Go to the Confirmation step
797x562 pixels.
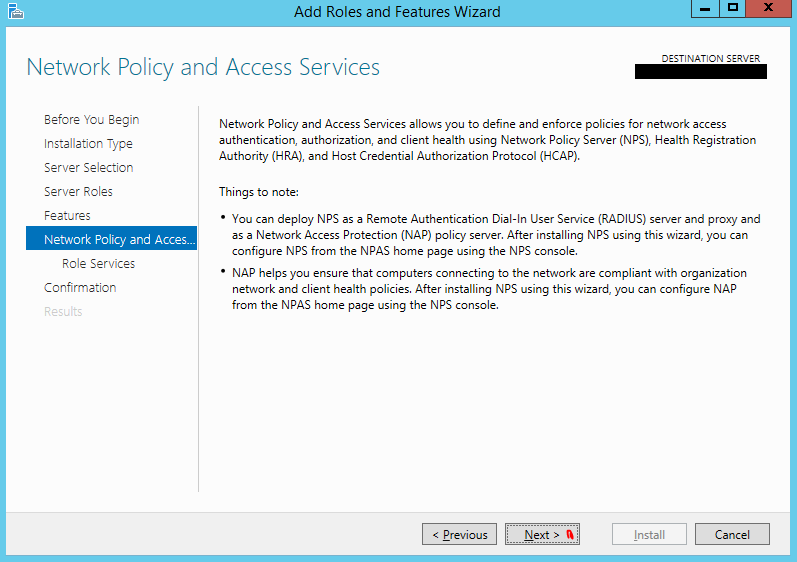[x=80, y=288]
